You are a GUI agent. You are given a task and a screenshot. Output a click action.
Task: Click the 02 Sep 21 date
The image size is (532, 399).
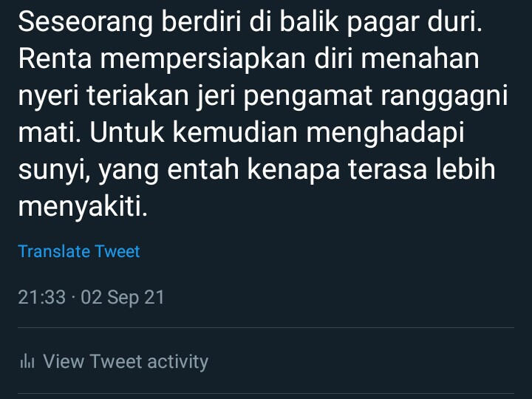tap(123, 298)
